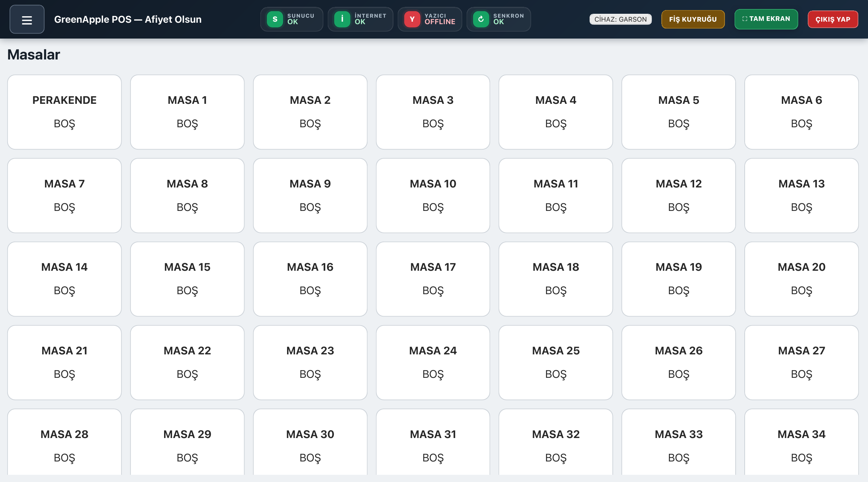The image size is (868, 482).
Task: Log out with Çıkış Yap
Action: point(833,19)
